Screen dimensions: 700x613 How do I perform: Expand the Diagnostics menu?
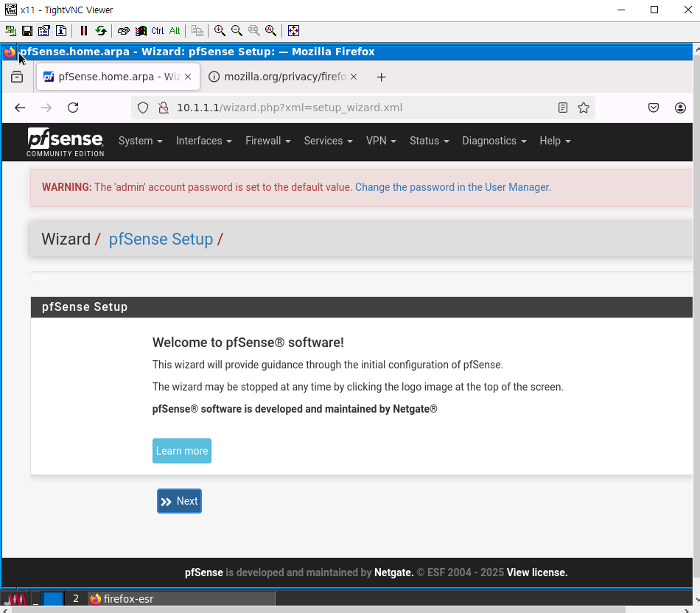click(494, 141)
